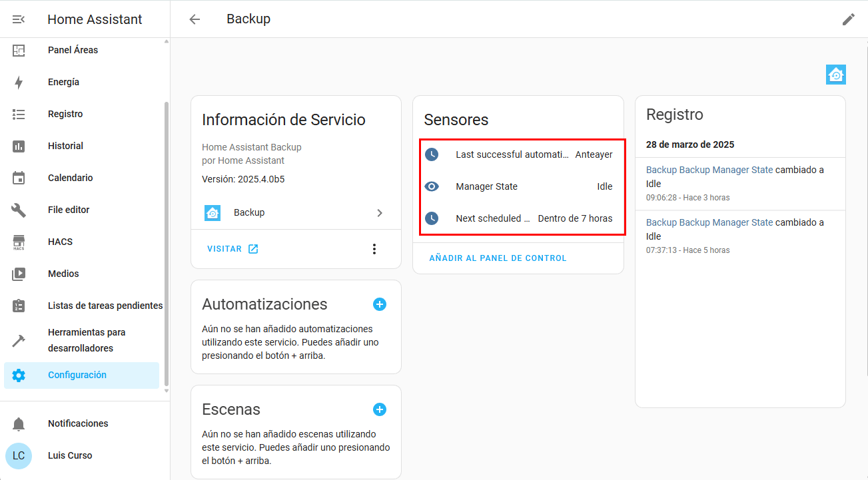Viewport: 868px width, 480px height.
Task: Open Energía from the sidebar
Action: pos(81,82)
